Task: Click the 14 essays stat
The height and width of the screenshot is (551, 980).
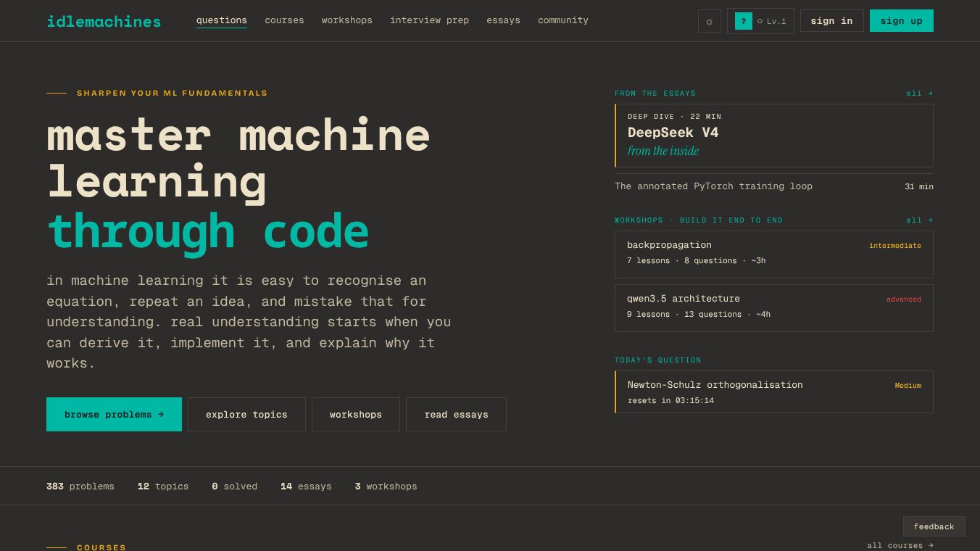Action: pyautogui.click(x=306, y=486)
